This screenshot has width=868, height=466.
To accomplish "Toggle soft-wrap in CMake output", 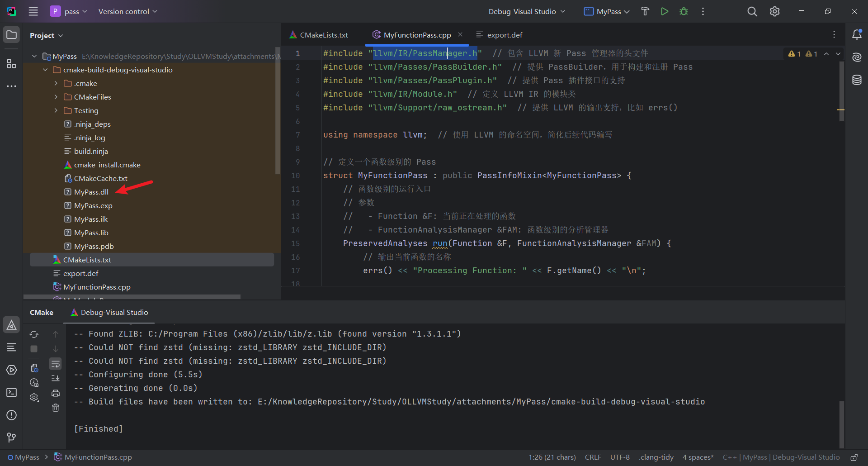I will click(56, 364).
